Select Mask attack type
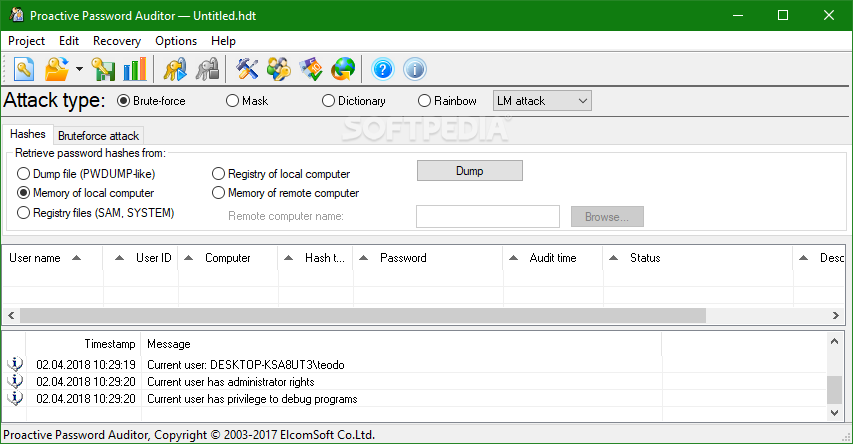Image resolution: width=853 pixels, height=444 pixels. [x=247, y=101]
